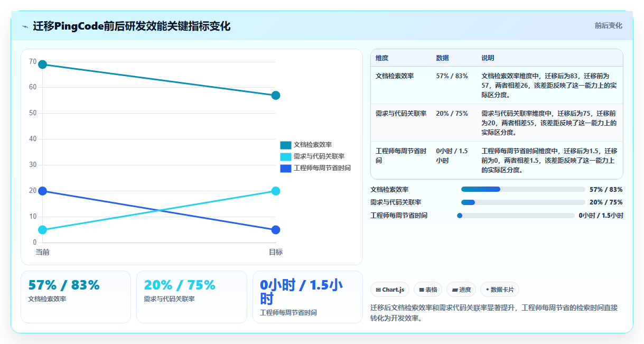Click the 70 y-axis tick label
This screenshot has height=344, width=644.
(33, 62)
